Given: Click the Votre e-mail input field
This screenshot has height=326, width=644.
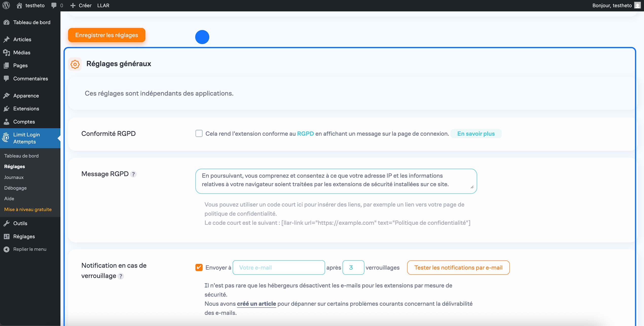Looking at the screenshot, I should point(278,267).
